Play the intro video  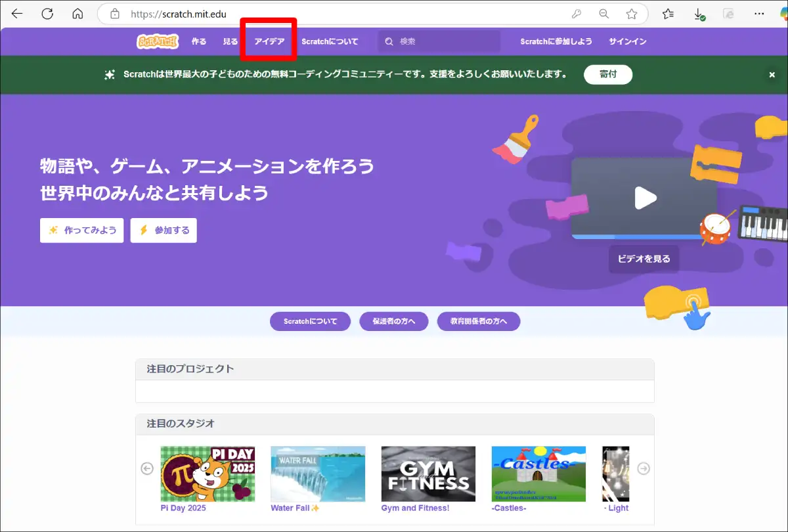click(x=645, y=198)
